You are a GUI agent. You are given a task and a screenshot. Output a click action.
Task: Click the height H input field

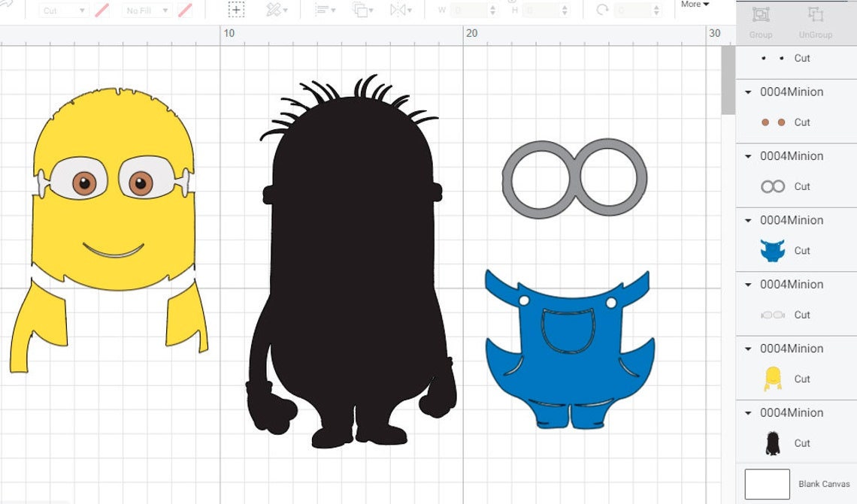pos(541,10)
